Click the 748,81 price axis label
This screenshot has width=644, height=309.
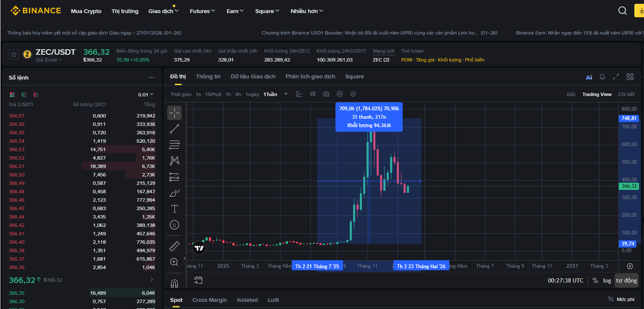(x=629, y=118)
